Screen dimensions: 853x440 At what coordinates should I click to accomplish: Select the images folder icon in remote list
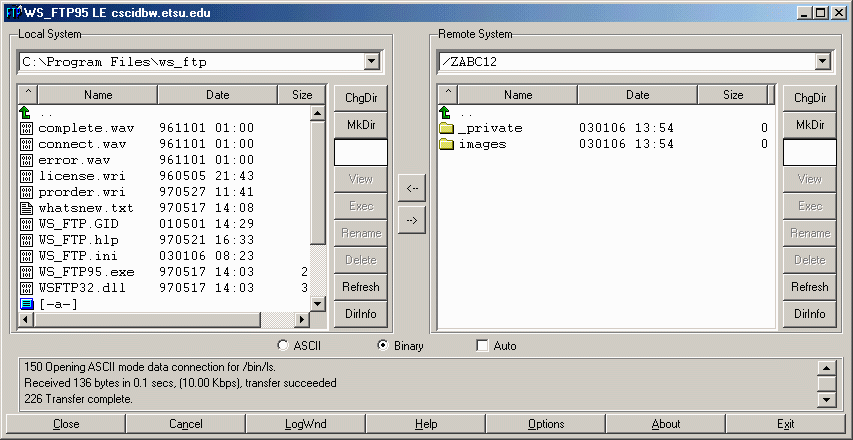447,144
